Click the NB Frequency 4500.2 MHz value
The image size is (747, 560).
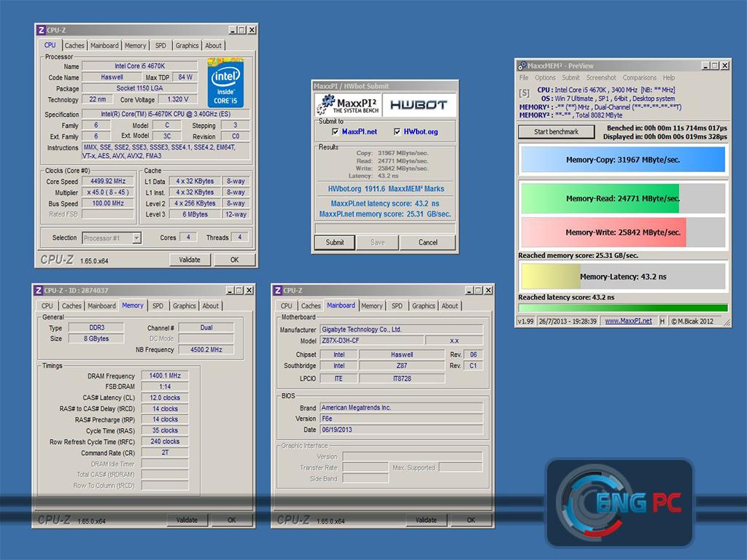coord(206,349)
